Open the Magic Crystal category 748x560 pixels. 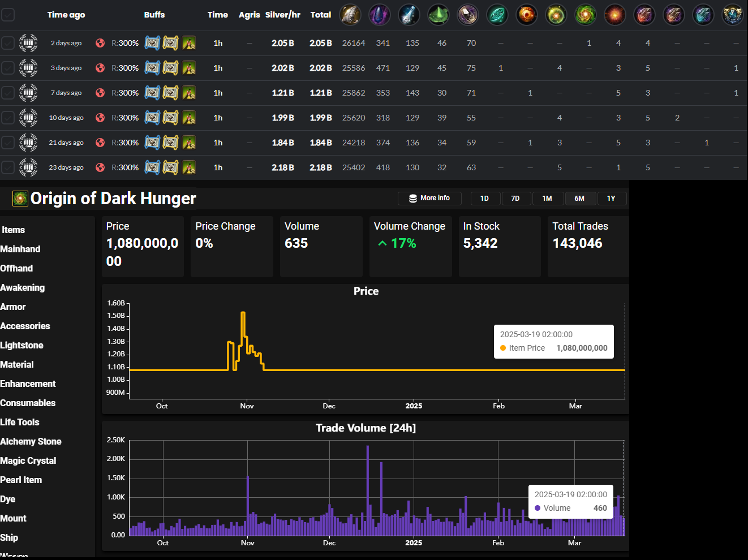(x=28, y=461)
